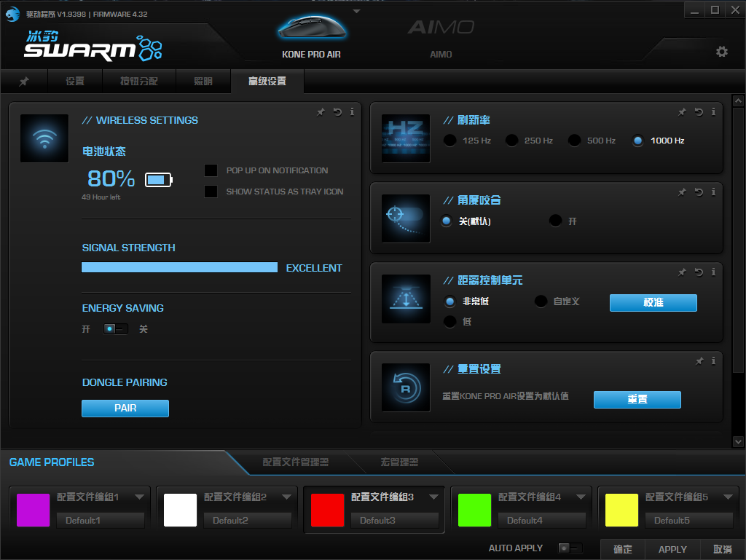Select 非常低 lift-off distance option

pyautogui.click(x=449, y=301)
